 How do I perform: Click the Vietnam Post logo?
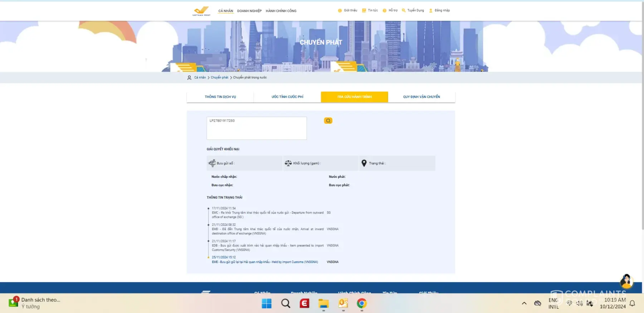201,11
